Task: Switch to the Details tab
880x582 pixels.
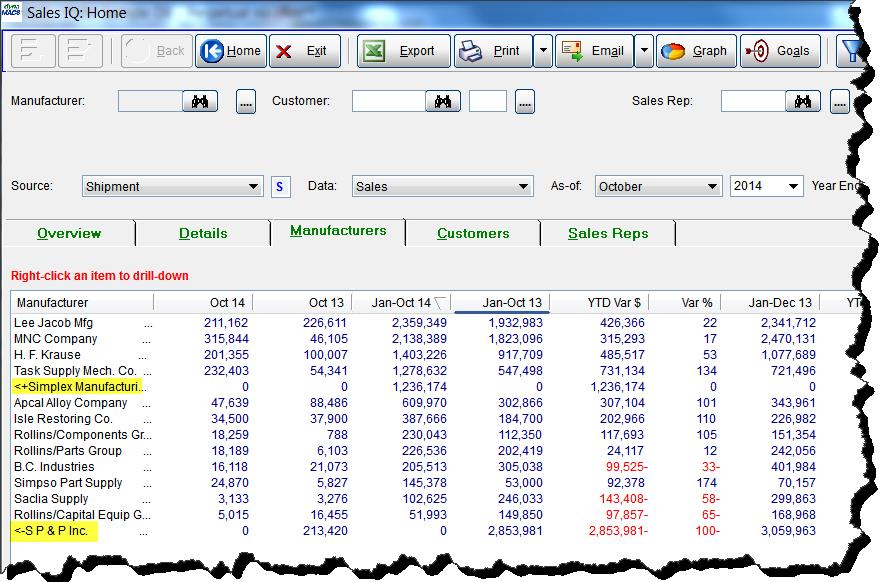Action: click(203, 233)
